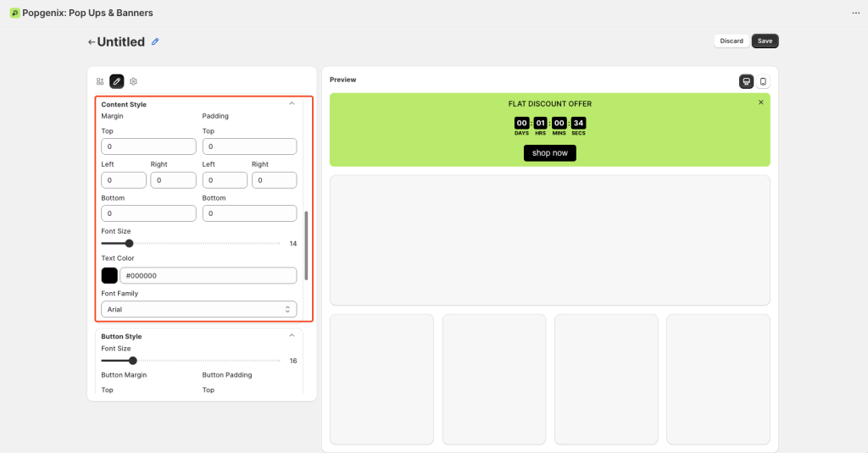Click the Padding Top input field

pos(250,146)
